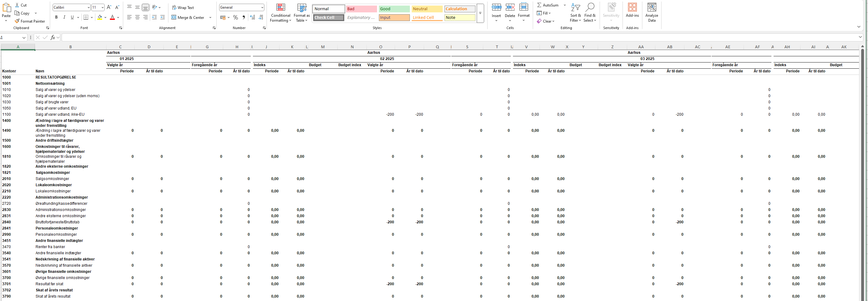Image resolution: width=868 pixels, height=301 pixels.
Task: Open the Alignment settings dialog launcher
Action: 214,28
